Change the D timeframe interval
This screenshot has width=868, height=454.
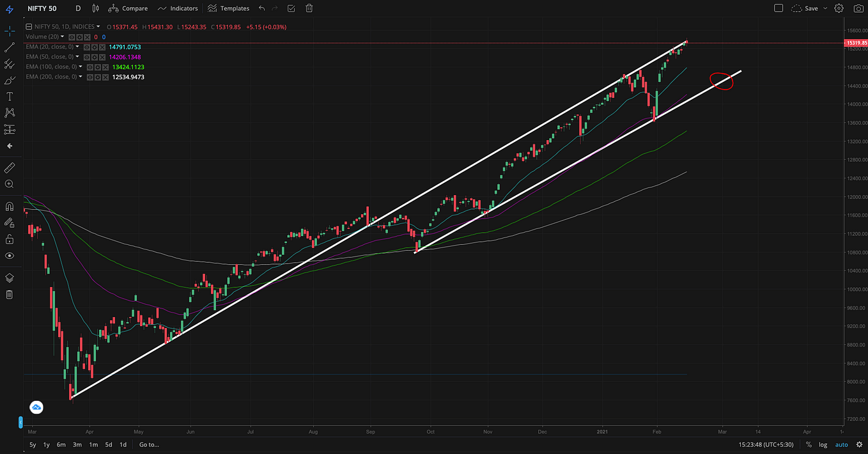tap(78, 8)
